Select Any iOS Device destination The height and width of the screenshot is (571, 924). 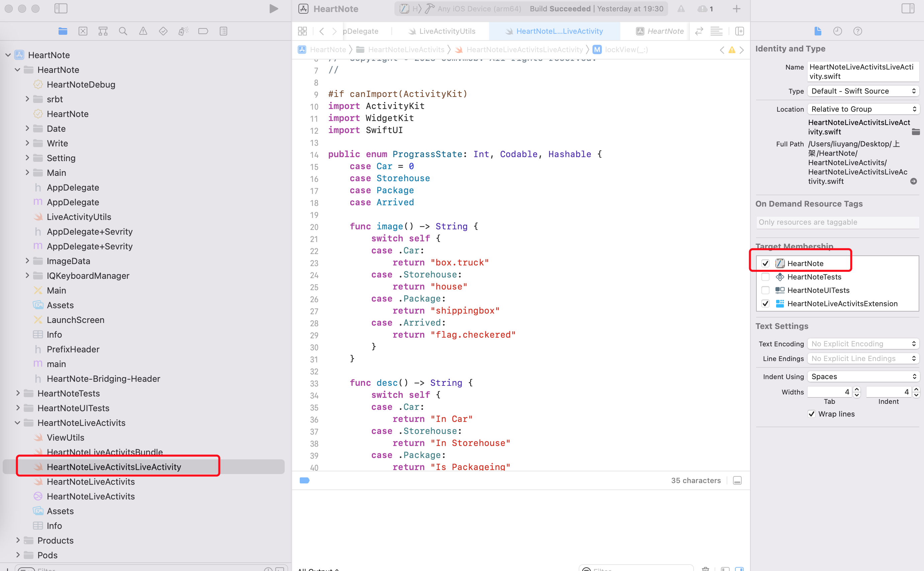pyautogui.click(x=473, y=9)
